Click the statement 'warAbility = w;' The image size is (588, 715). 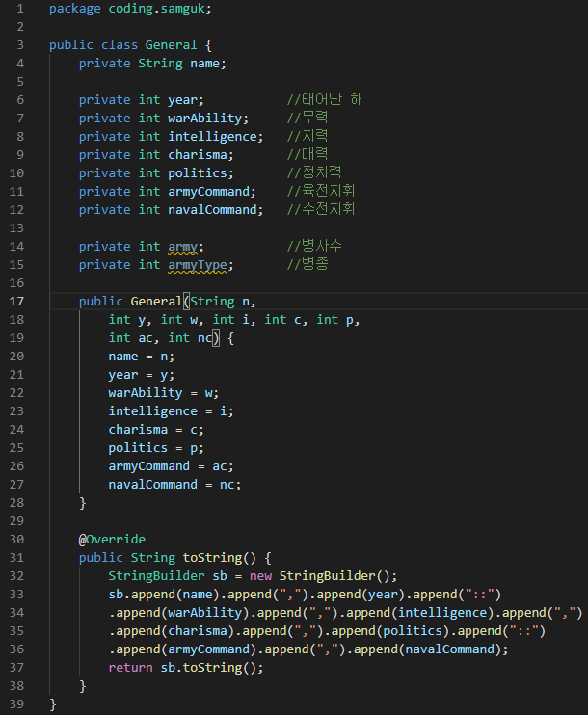163,393
